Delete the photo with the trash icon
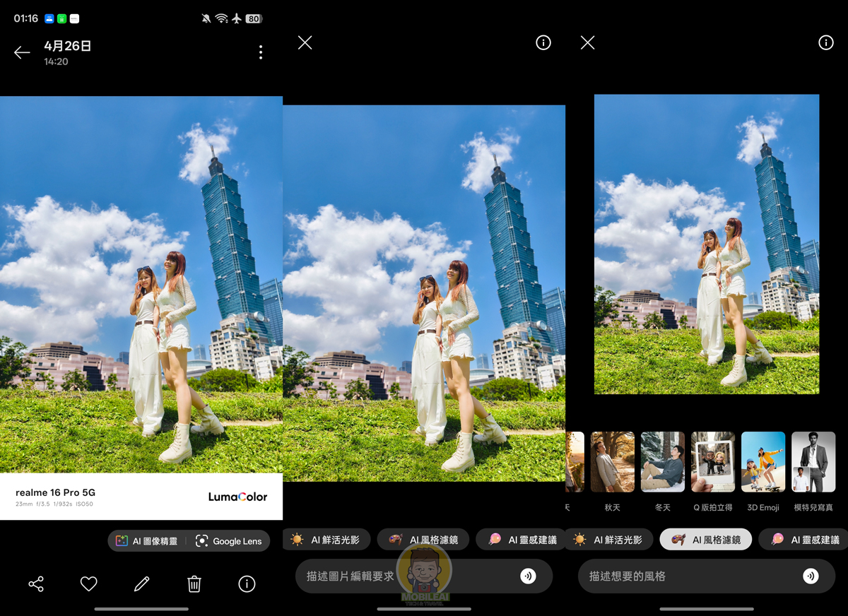This screenshot has height=616, width=848. [x=194, y=584]
